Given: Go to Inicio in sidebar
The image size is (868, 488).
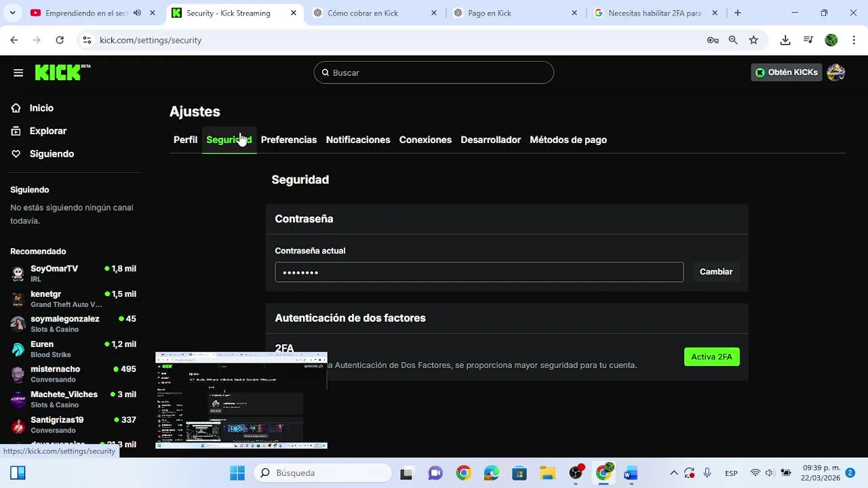Looking at the screenshot, I should click(41, 108).
